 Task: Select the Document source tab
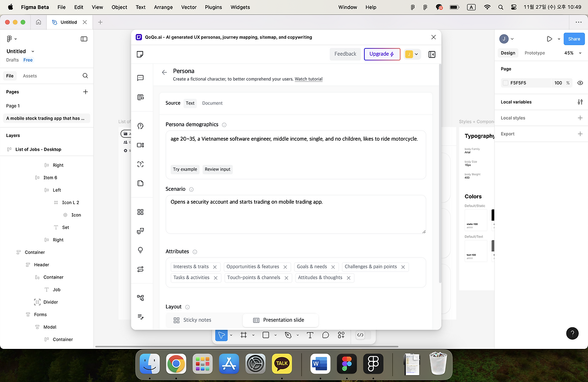point(212,103)
